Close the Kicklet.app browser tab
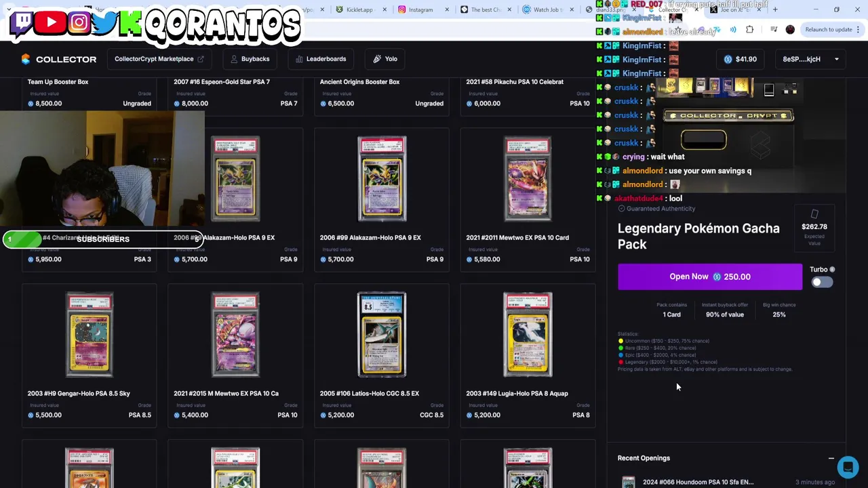The image size is (868, 488). click(x=384, y=9)
